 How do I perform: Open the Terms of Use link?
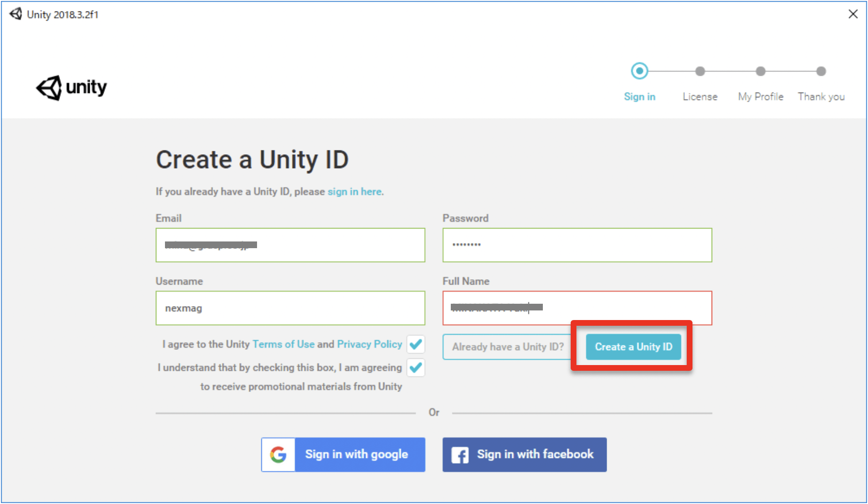[x=283, y=344]
